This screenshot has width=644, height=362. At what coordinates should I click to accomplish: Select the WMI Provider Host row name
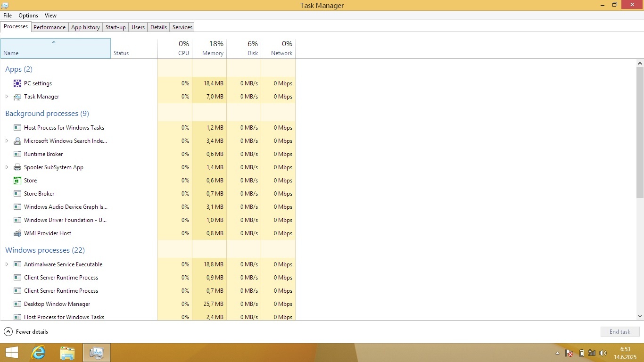tap(48, 233)
